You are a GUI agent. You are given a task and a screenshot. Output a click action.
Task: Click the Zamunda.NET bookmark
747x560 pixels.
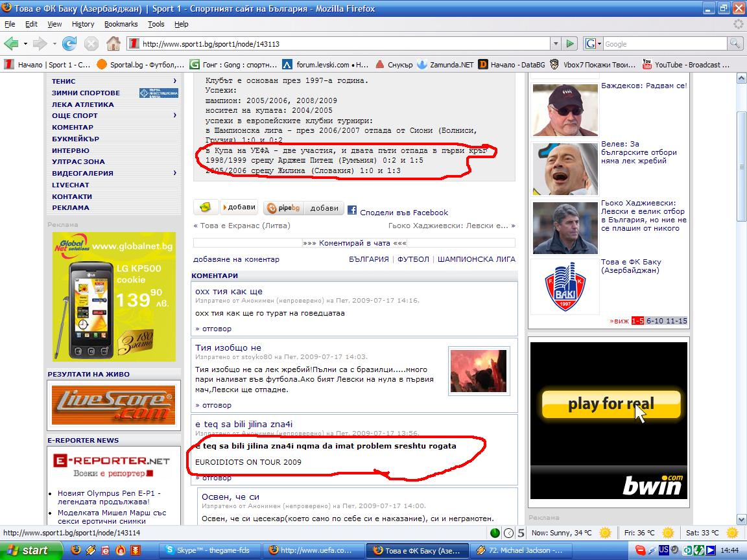pyautogui.click(x=445, y=64)
